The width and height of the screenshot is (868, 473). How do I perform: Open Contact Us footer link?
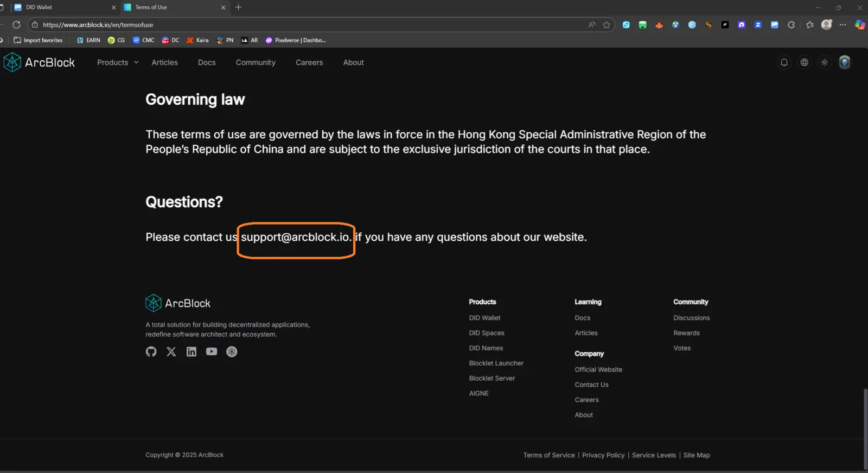pyautogui.click(x=591, y=385)
